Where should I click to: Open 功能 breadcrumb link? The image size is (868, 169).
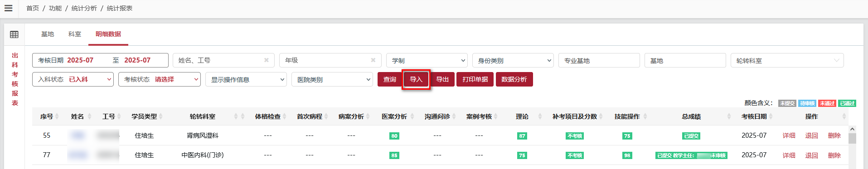55,8
